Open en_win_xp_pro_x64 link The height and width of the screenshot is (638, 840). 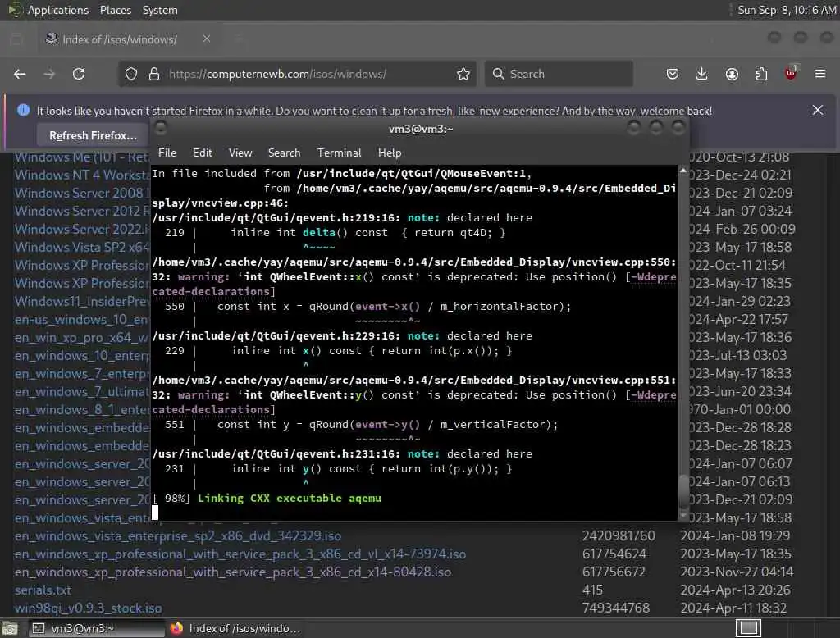[82, 338]
